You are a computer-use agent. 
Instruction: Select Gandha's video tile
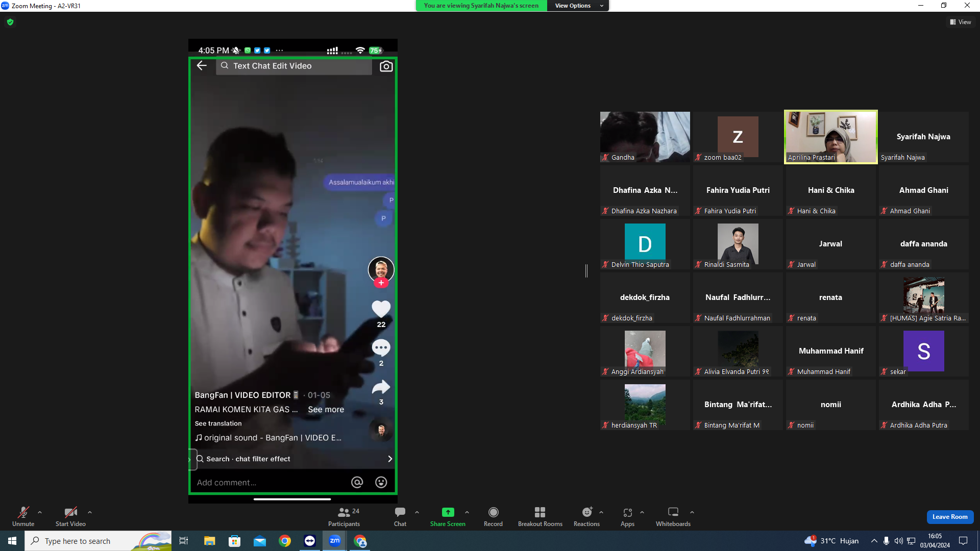point(645,137)
